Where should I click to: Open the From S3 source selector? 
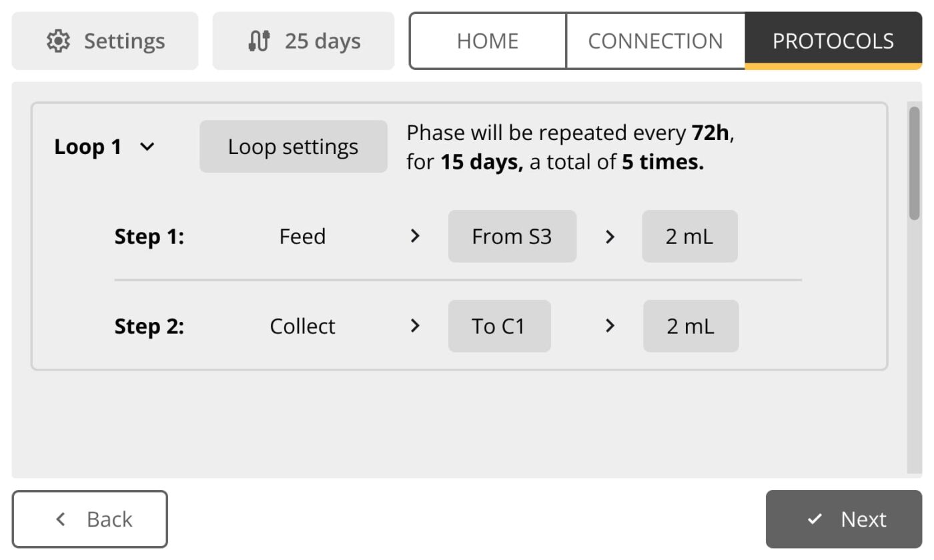(512, 237)
